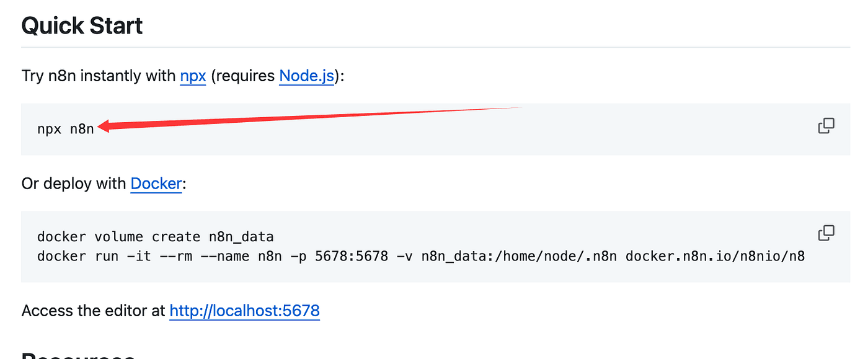868x359 pixels.
Task: Visit the http://localhost:5678 link
Action: 244,310
